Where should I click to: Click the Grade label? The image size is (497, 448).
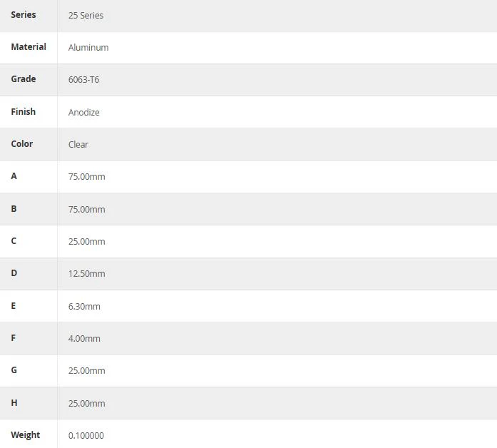tap(23, 79)
